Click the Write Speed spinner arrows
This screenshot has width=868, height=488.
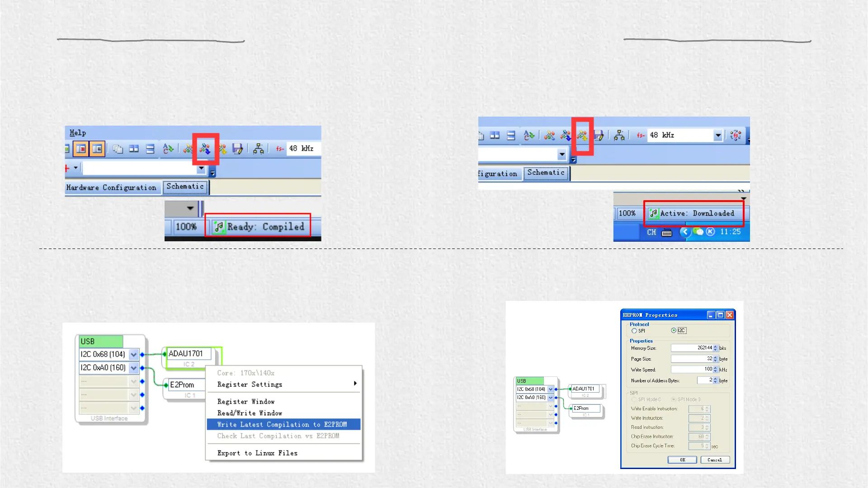click(715, 370)
